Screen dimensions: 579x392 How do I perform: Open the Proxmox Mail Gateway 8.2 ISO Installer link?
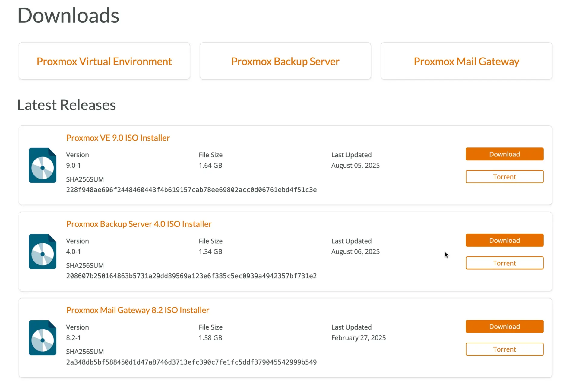click(x=138, y=310)
